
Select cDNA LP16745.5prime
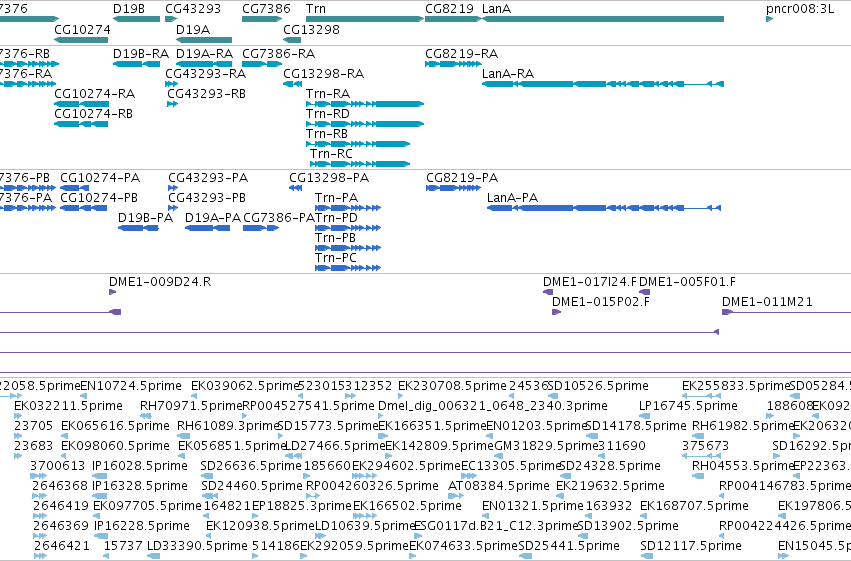[x=688, y=406]
